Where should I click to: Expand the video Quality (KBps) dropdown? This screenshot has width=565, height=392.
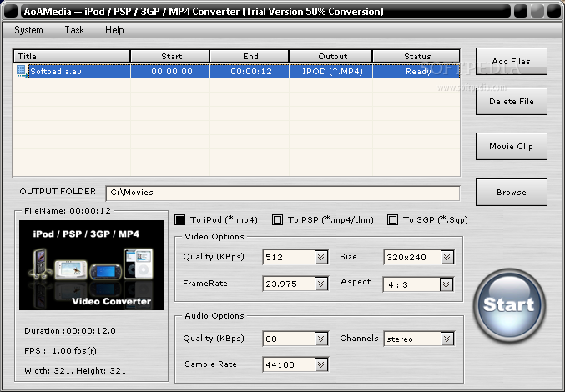320,257
